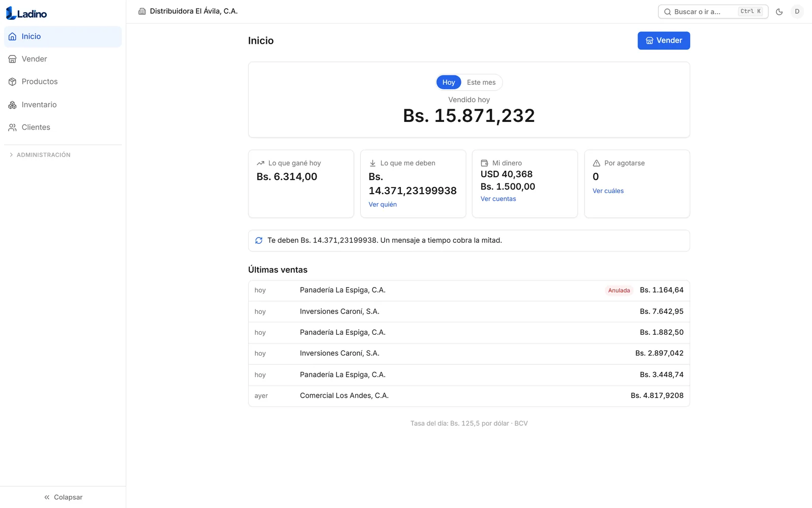Click the trending icon on Lo que gané hoy

coord(260,163)
